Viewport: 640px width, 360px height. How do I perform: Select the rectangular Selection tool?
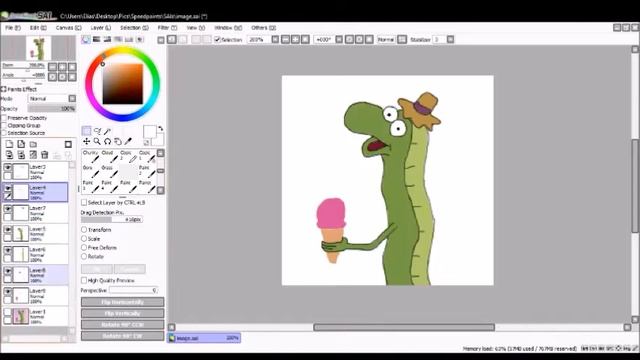point(87,131)
